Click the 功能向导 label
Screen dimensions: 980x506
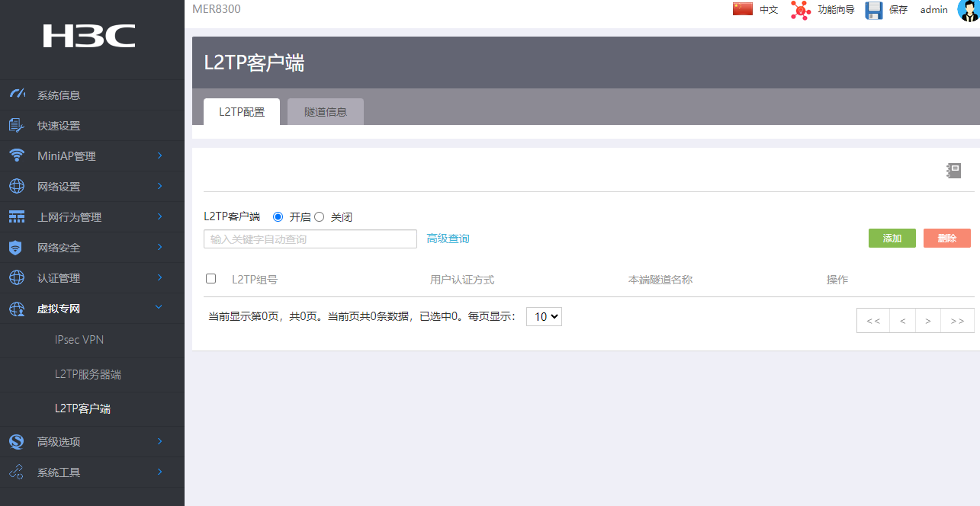(836, 10)
